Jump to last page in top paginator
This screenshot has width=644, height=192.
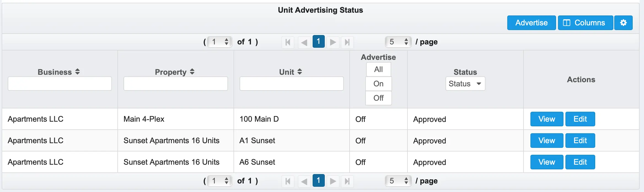click(347, 42)
